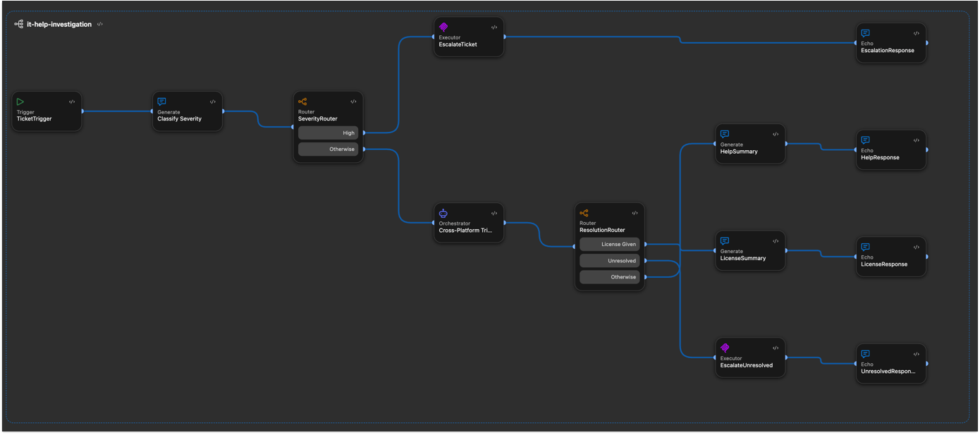This screenshot has width=980, height=435.
Task: Click output port of EscalationResponse node
Action: click(x=926, y=42)
